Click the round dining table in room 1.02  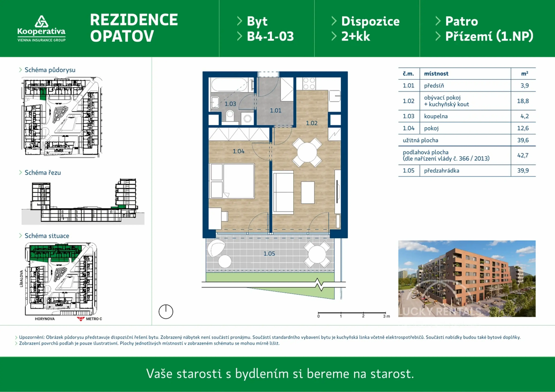point(307,152)
